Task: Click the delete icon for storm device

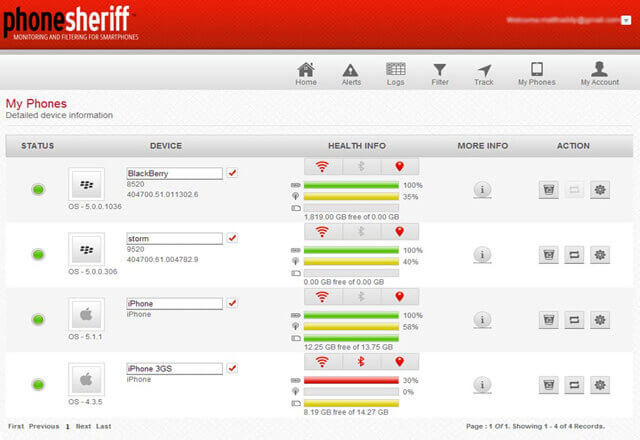Action: (547, 254)
